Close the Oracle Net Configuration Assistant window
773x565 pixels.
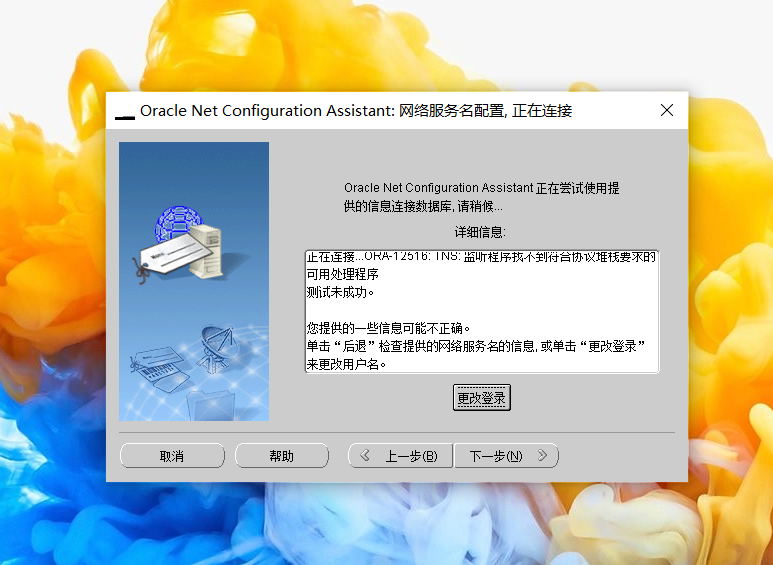point(667,110)
